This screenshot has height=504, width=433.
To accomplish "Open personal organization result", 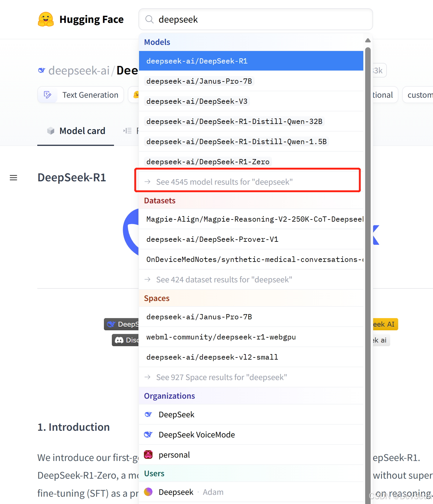I will pyautogui.click(x=251, y=455).
